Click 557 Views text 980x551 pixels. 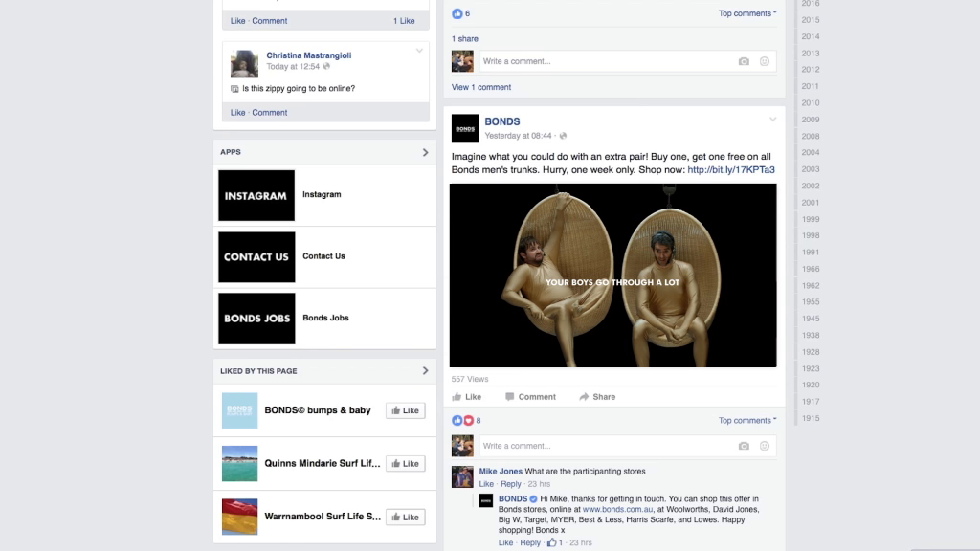[469, 379]
